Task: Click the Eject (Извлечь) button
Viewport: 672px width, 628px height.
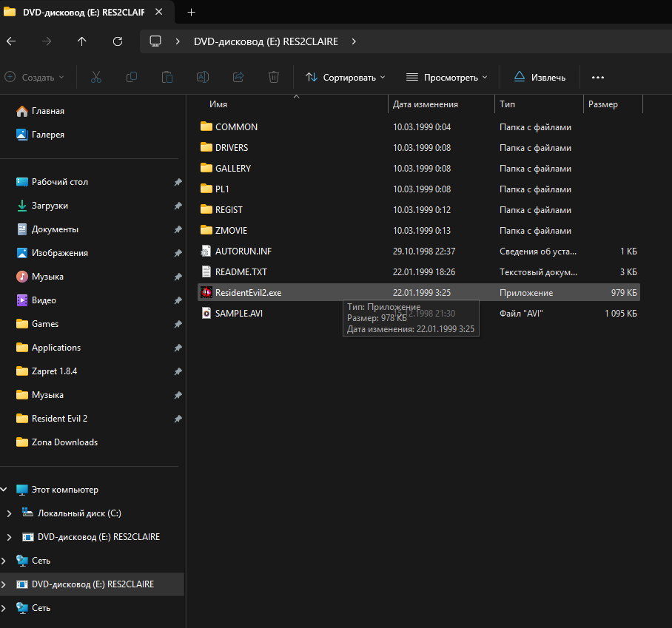Action: click(x=540, y=77)
